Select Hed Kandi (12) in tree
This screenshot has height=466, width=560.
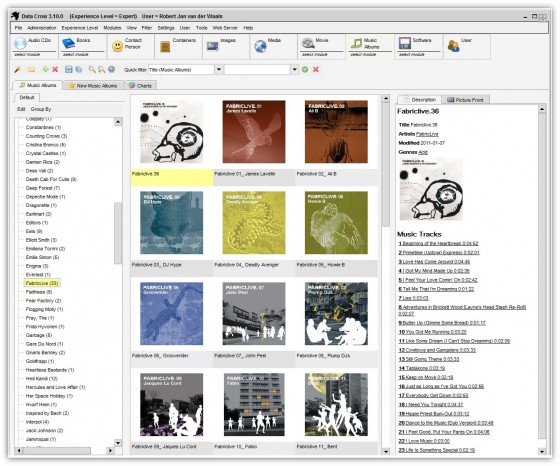tap(41, 379)
